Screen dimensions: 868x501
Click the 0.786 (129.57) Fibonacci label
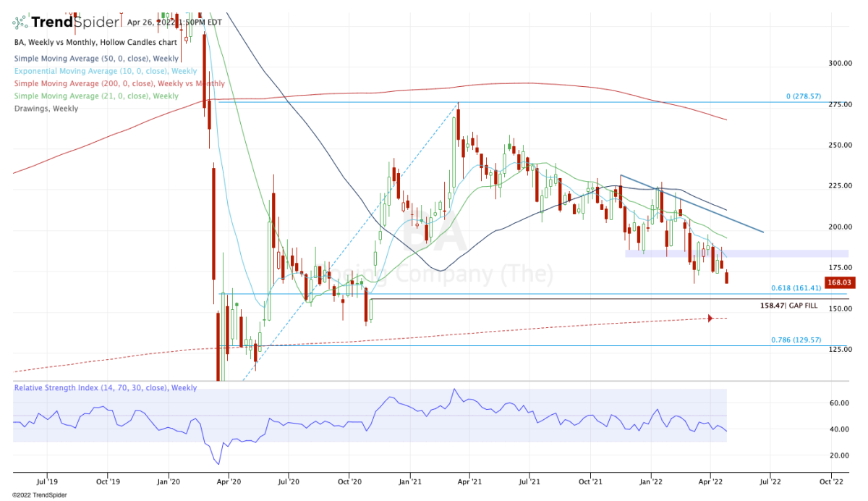pyautogui.click(x=796, y=340)
